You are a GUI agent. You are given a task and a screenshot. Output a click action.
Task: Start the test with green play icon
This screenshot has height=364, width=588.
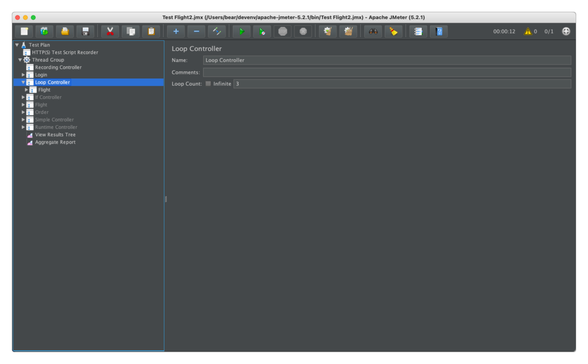pos(242,31)
